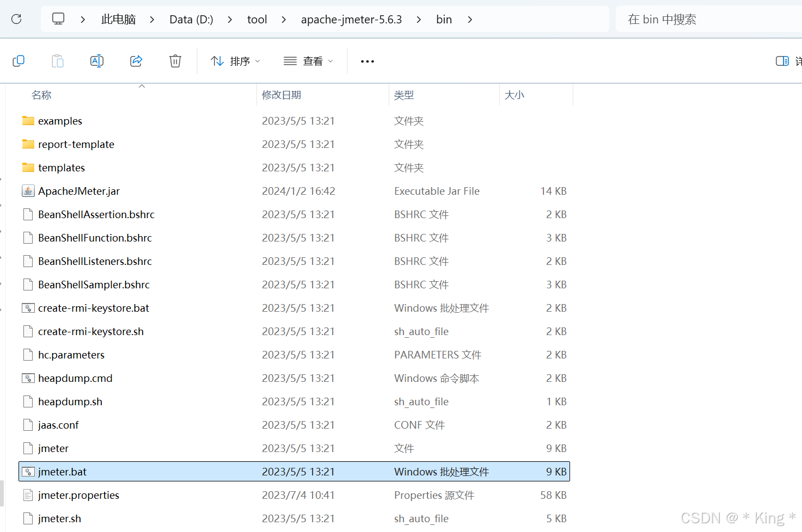This screenshot has height=532, width=802.
Task: Click the share icon in toolbar
Action: (136, 61)
